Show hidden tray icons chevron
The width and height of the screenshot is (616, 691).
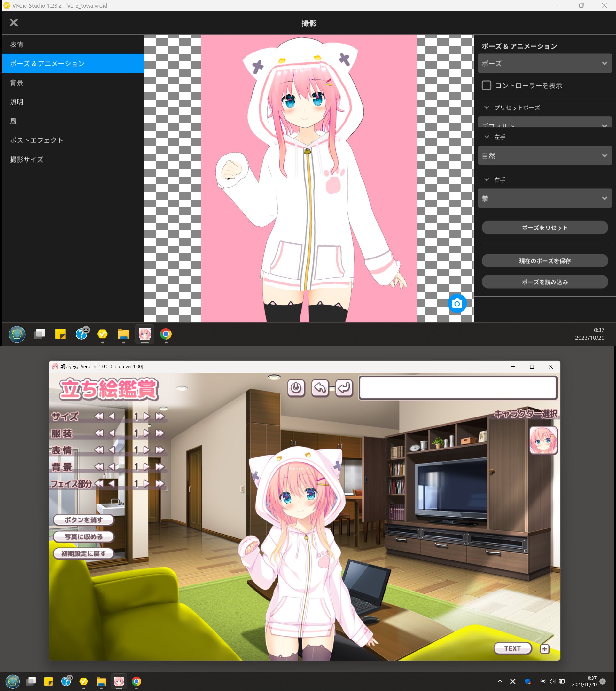click(500, 681)
